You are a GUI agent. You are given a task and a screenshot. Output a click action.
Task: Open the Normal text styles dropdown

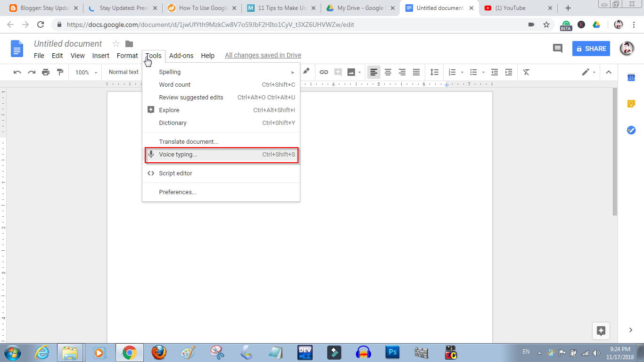[x=123, y=72]
